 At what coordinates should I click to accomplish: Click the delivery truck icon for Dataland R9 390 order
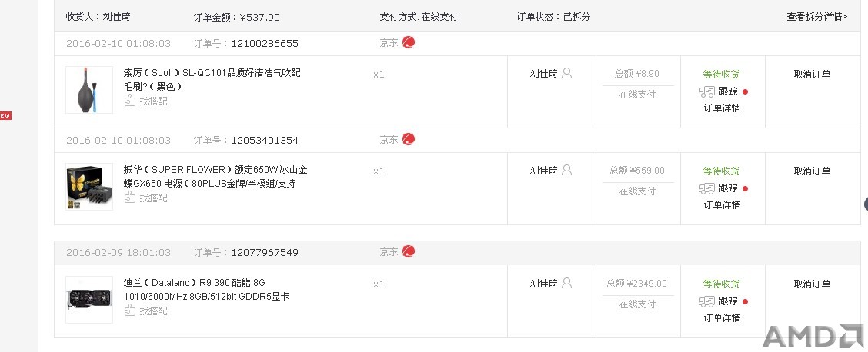(707, 302)
